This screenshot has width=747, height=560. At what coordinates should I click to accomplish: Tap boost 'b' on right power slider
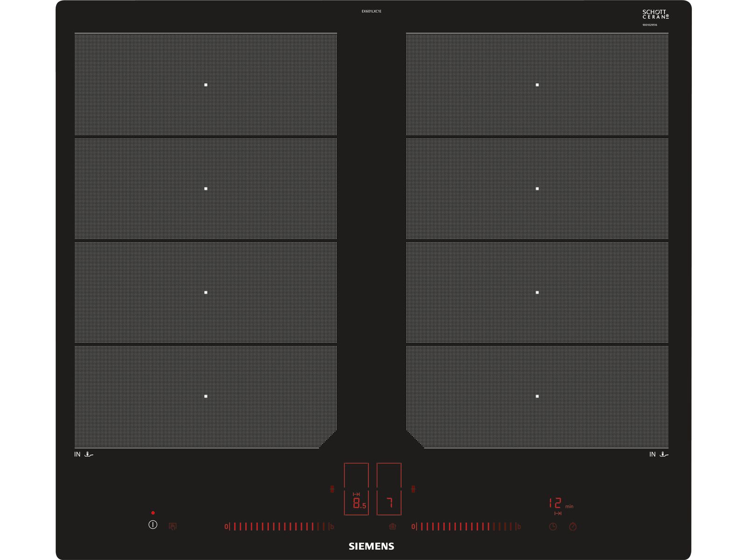519,527
